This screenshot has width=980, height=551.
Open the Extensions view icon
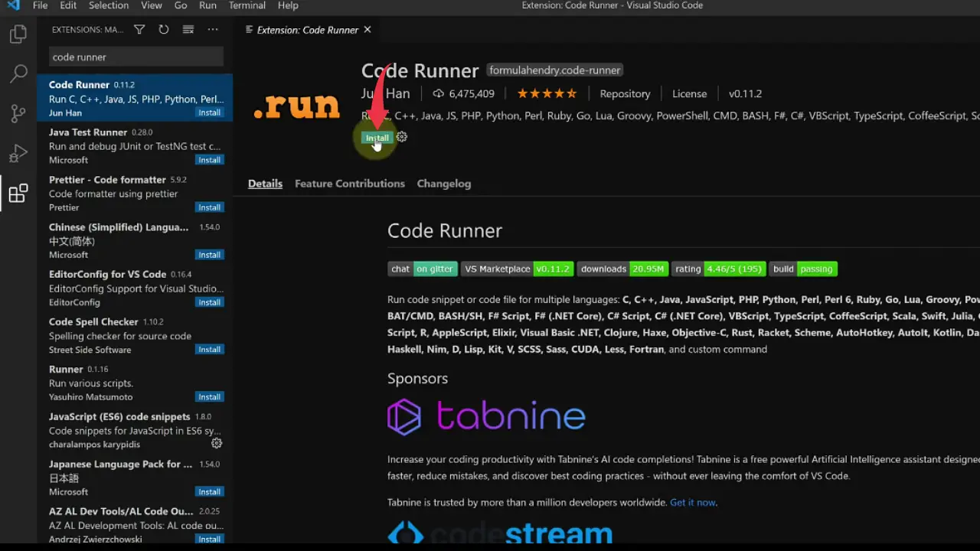[x=18, y=194]
